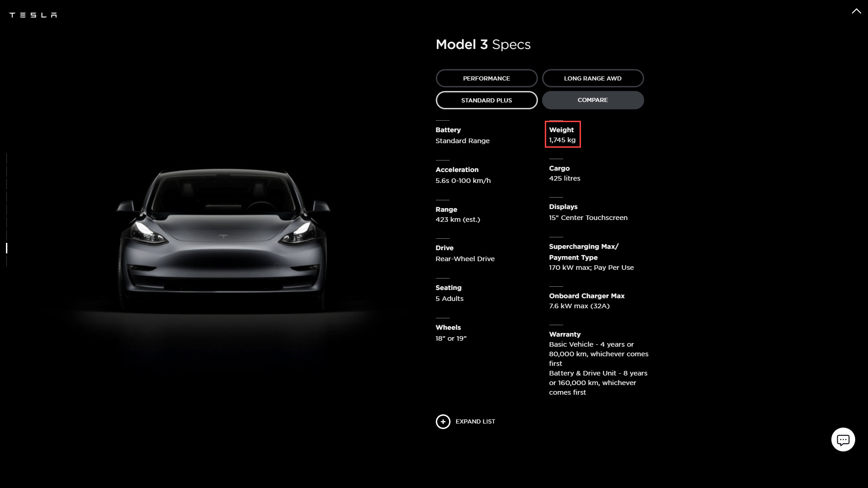
Task: Click the Tesla logo
Action: pyautogui.click(x=33, y=15)
